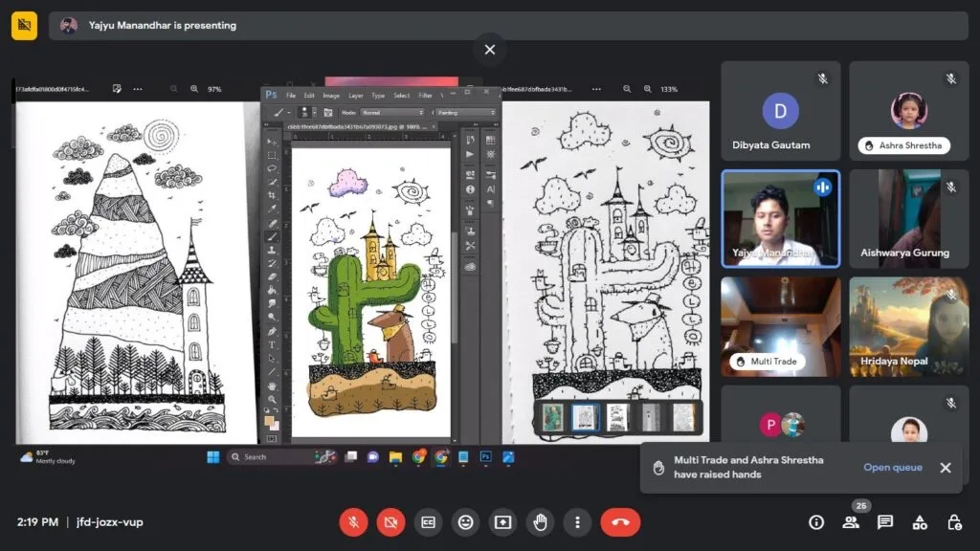Select Dibyata Gautam's participant tile
Screen dimensions: 980x551
point(781,111)
